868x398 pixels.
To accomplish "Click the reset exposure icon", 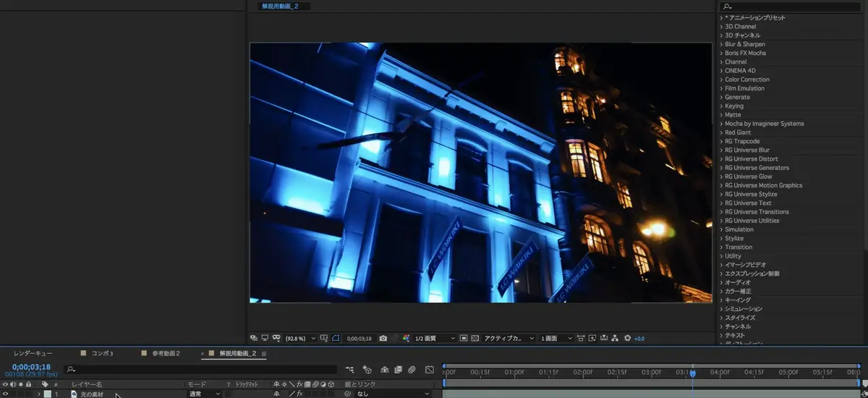I will click(x=627, y=339).
